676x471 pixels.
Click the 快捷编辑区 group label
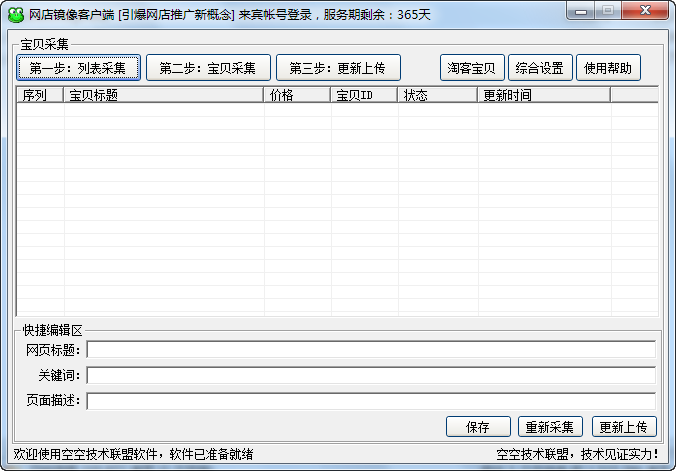click(x=52, y=330)
